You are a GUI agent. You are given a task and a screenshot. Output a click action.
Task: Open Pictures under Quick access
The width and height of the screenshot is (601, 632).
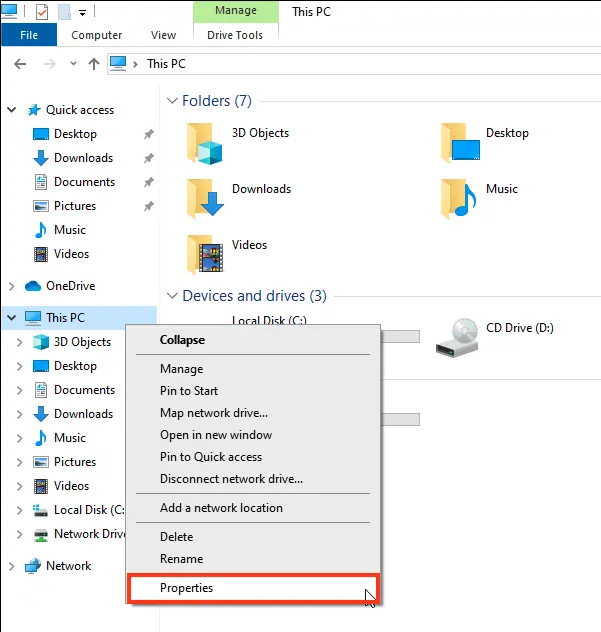(75, 206)
